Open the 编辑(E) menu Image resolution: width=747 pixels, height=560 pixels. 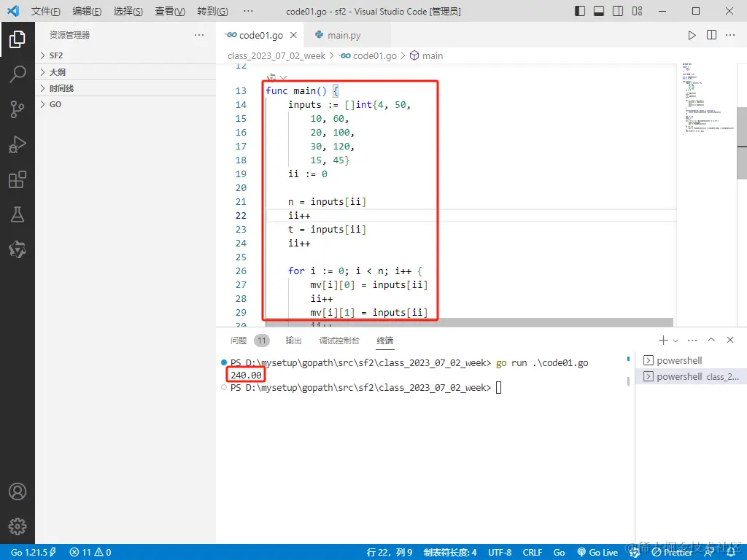[x=87, y=11]
